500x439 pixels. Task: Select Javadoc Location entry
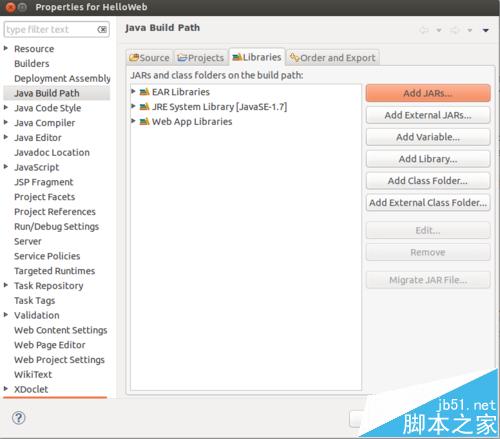click(x=52, y=152)
